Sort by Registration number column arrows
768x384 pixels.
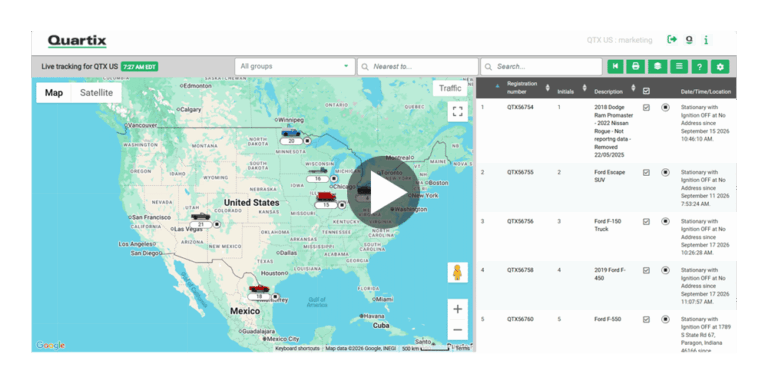pos(548,88)
